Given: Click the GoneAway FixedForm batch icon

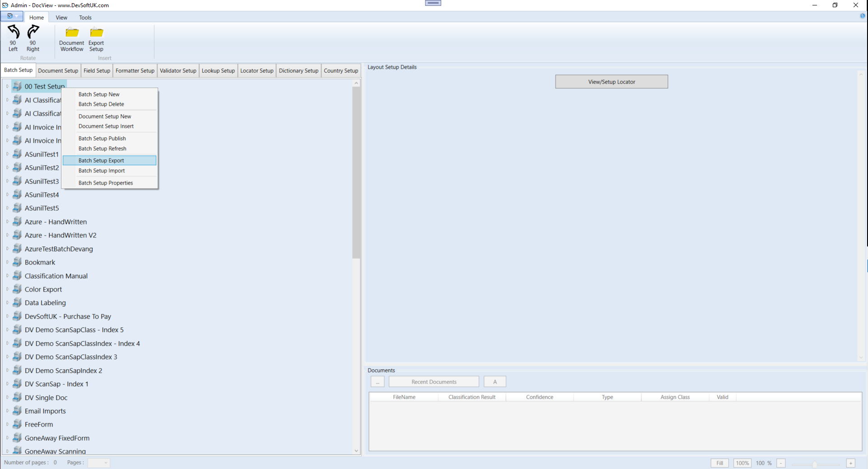Looking at the screenshot, I should (x=17, y=438).
